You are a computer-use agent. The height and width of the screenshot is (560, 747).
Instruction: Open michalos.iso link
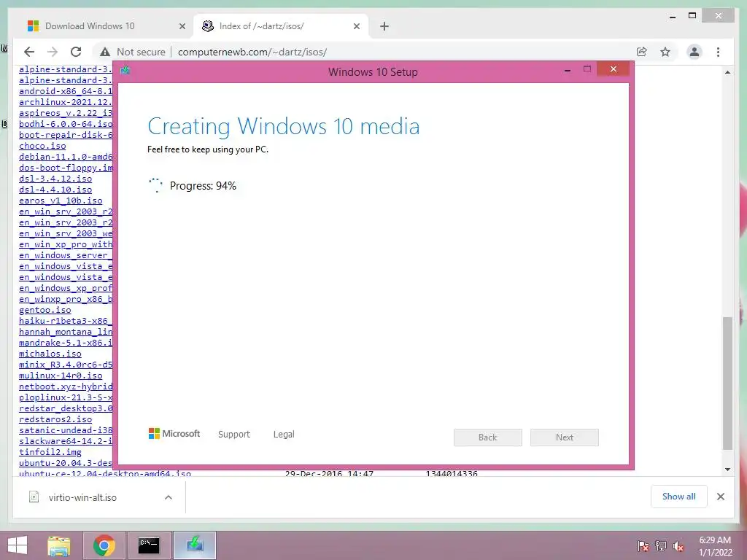point(50,354)
